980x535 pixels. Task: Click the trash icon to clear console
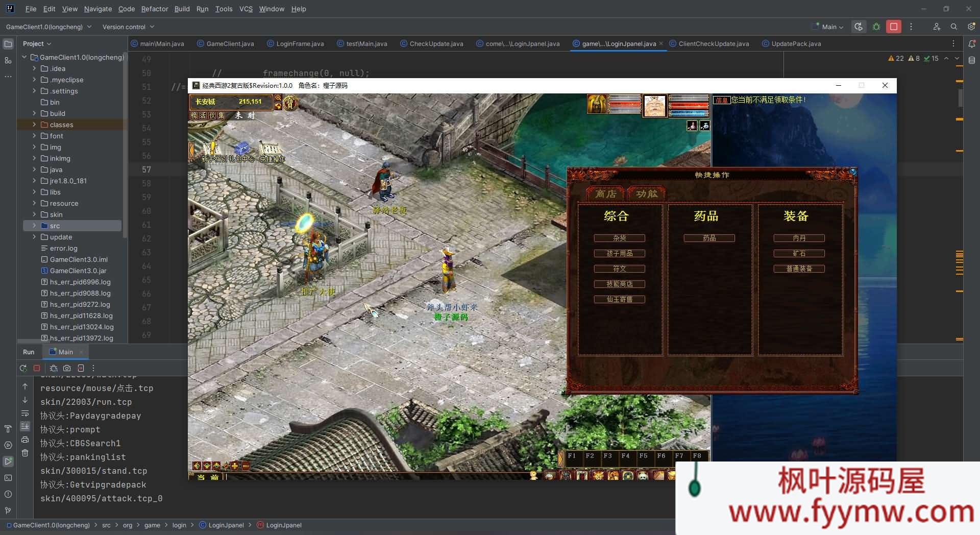pos(25,453)
